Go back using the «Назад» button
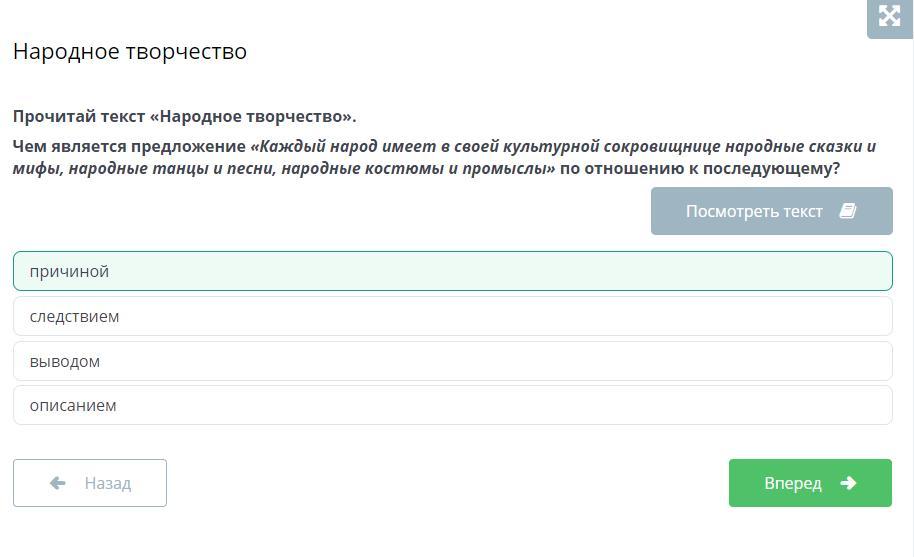Screen dimensions: 914x557 pyautogui.click(x=90, y=483)
